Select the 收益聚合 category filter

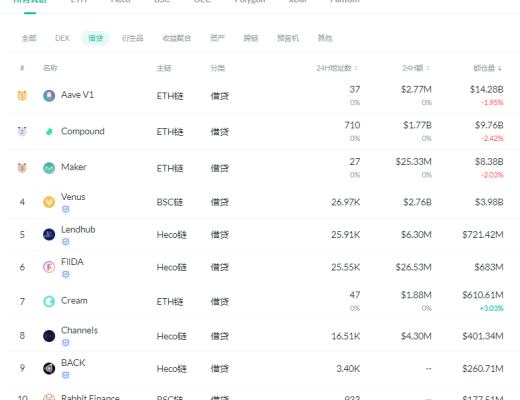177,38
